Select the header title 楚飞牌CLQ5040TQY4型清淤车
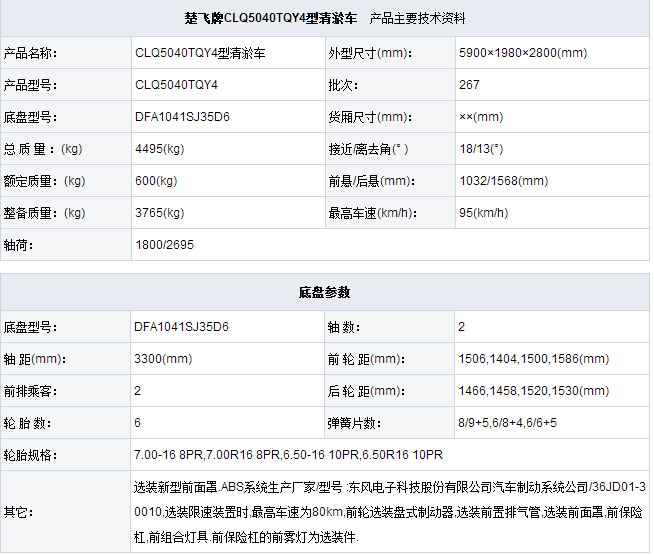 coord(271,18)
